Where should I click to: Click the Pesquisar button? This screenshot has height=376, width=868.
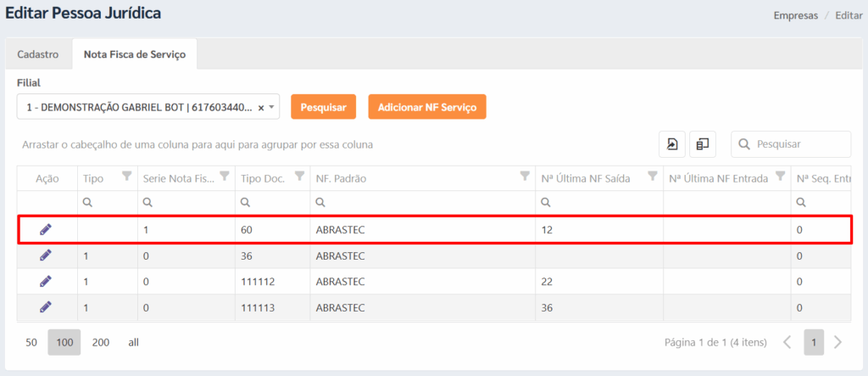point(323,107)
